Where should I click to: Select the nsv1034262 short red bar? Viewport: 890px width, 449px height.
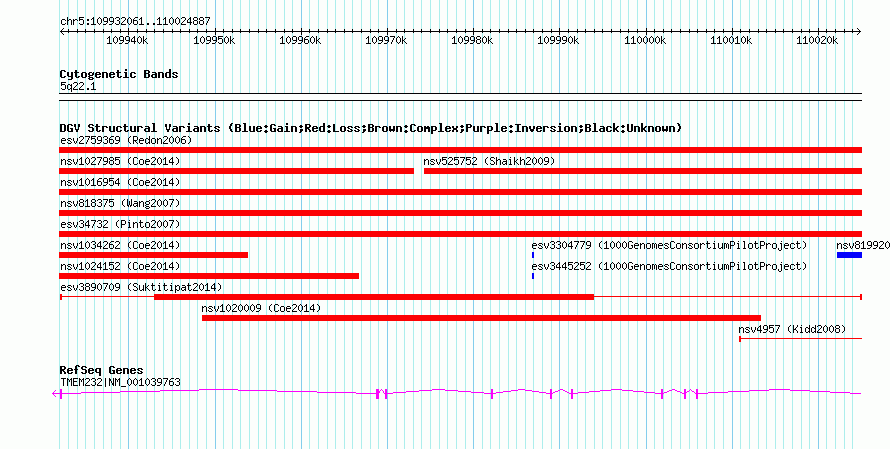(154, 255)
